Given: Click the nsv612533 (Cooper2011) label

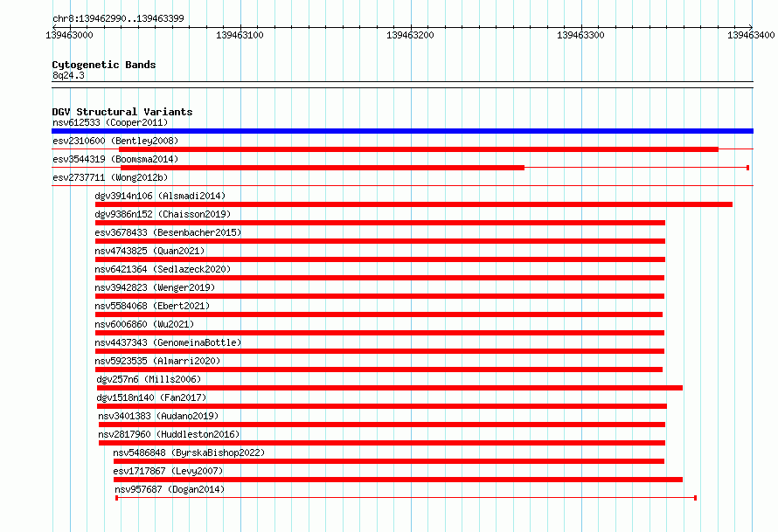Looking at the screenshot, I should [x=110, y=122].
